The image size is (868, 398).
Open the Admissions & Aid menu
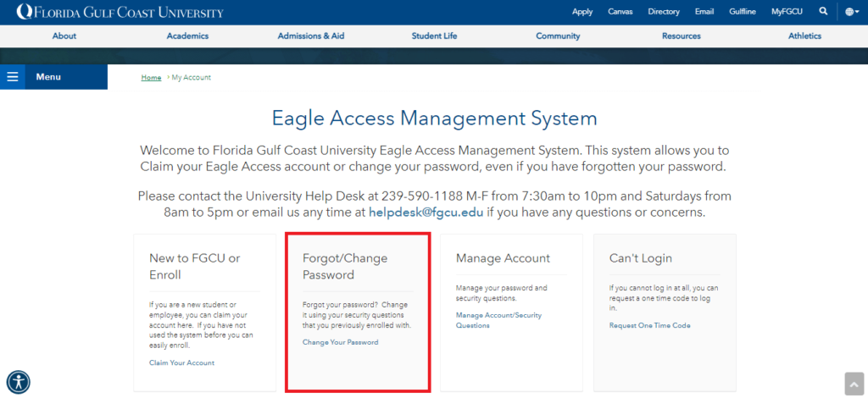pos(311,36)
